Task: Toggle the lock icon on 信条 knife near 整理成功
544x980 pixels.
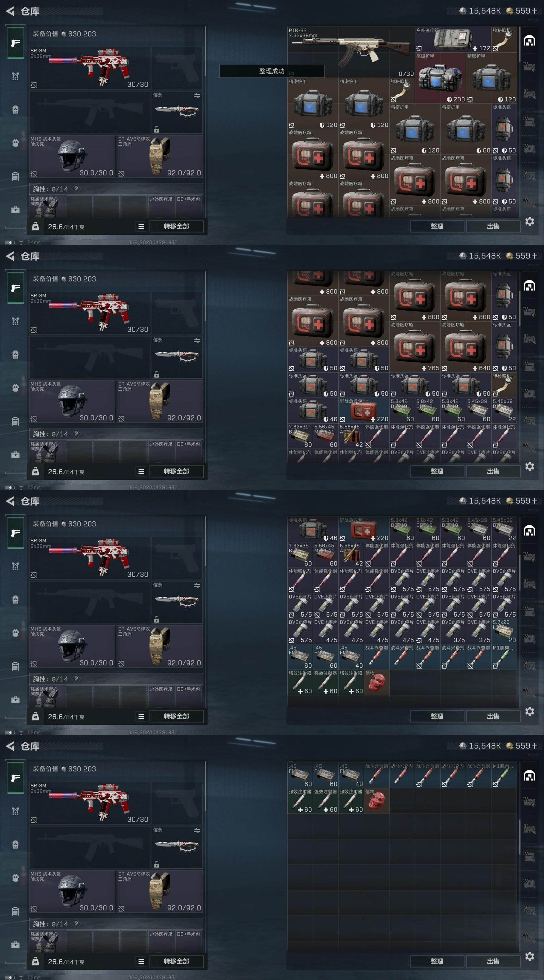Action: tap(157, 129)
